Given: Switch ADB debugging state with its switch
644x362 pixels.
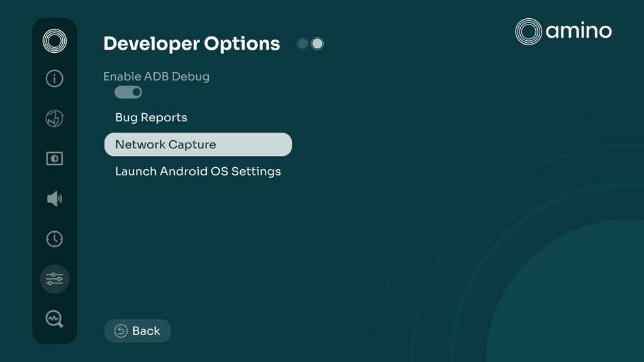Looking at the screenshot, I should pos(128,92).
